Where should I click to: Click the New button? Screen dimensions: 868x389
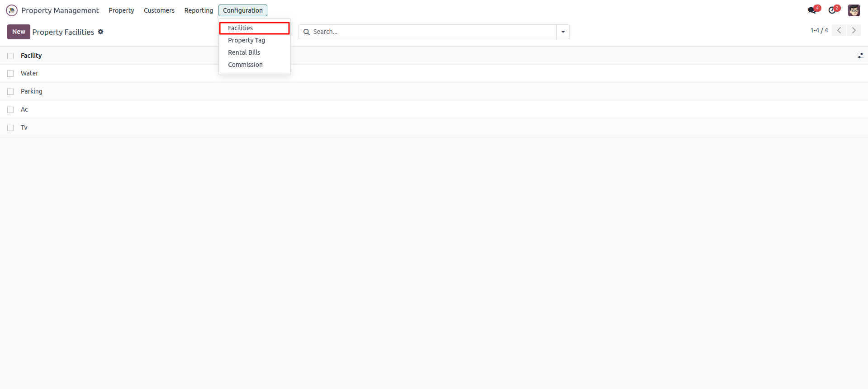pyautogui.click(x=19, y=32)
